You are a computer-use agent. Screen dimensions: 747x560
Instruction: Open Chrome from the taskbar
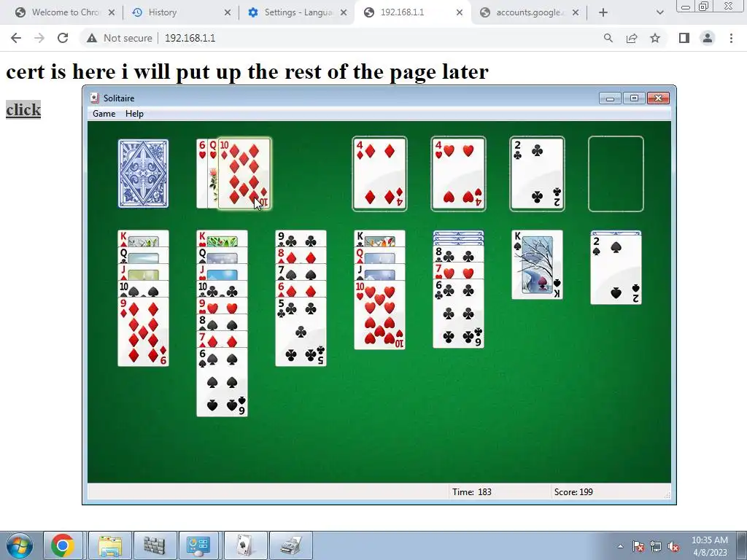(x=63, y=545)
